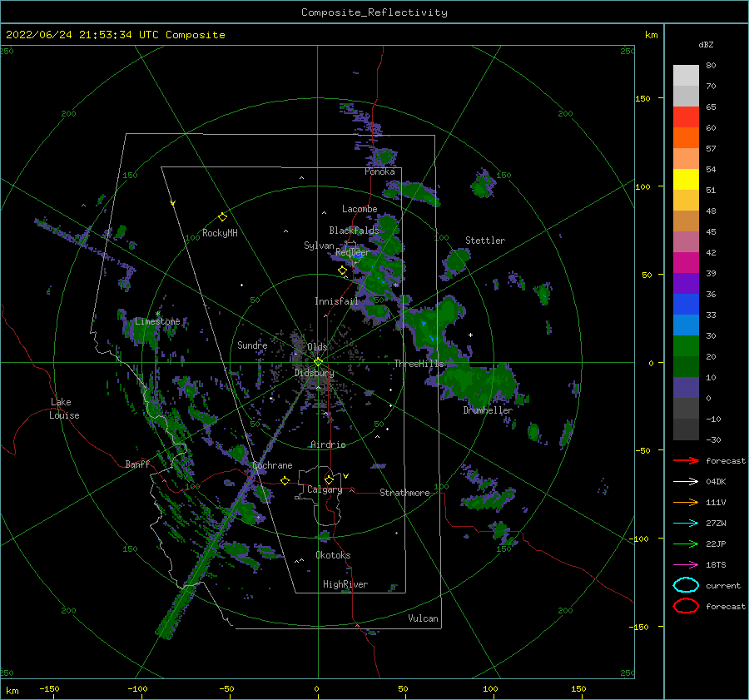Select the purple 36-39 dBZ color swatch
749x700 pixels.
(x=686, y=284)
